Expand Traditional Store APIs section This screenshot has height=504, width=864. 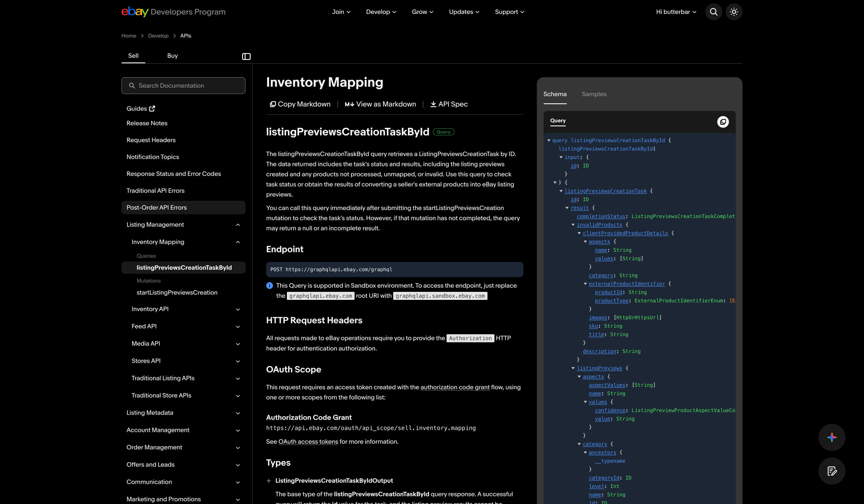238,396
